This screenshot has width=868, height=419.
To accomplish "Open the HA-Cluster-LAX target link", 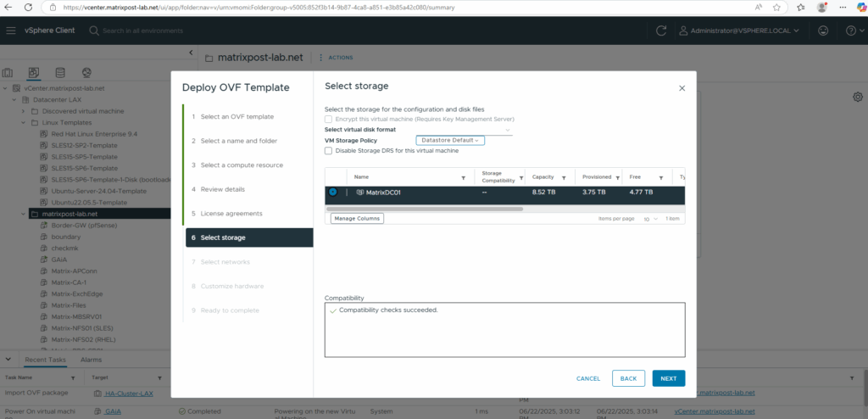I will [x=129, y=393].
